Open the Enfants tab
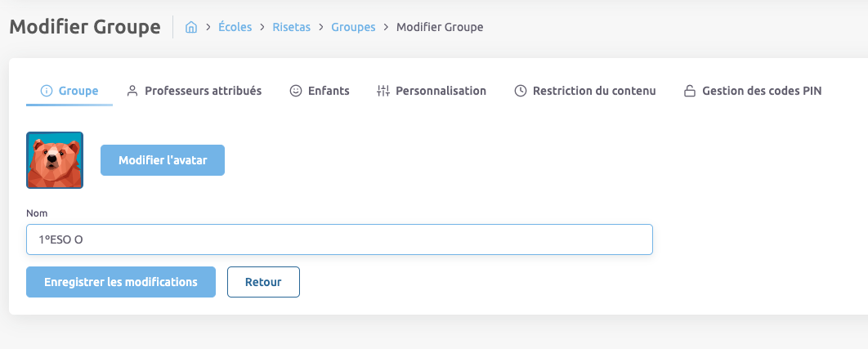 (329, 91)
